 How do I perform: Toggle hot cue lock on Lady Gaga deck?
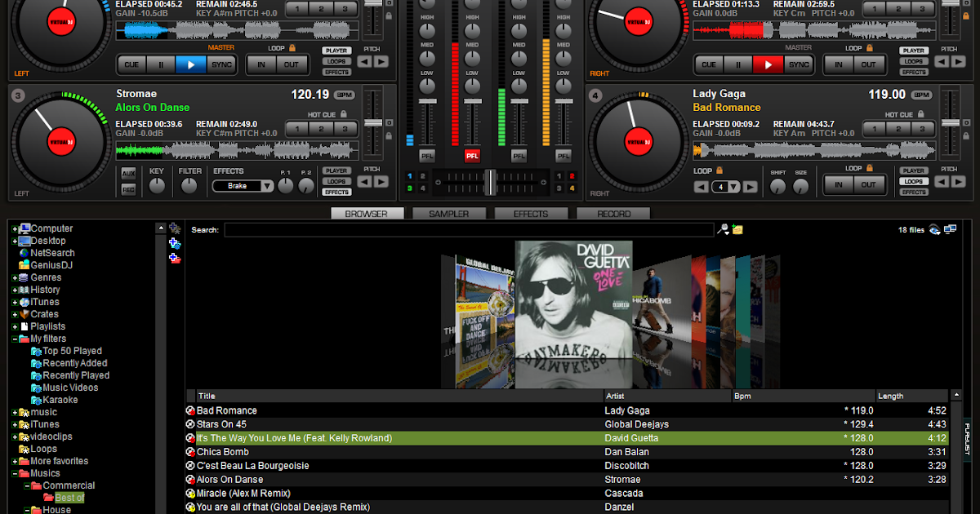[x=920, y=114]
